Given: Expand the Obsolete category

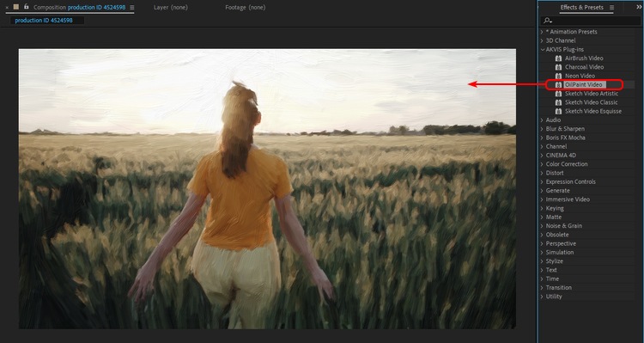Looking at the screenshot, I should (542, 235).
